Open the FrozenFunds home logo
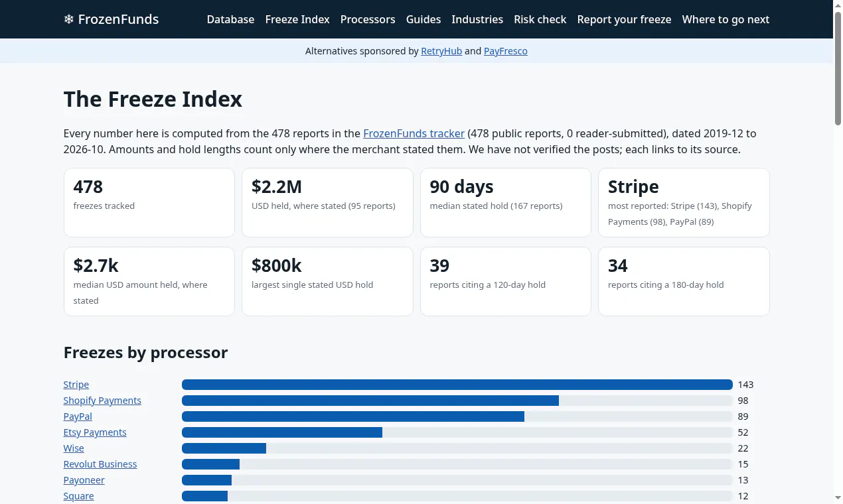 pos(111,19)
